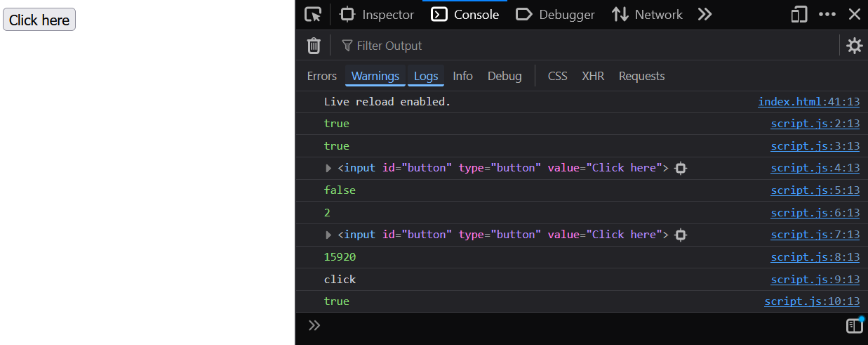Toggle split console editor mode icon
This screenshot has width=868, height=345.
point(854,325)
